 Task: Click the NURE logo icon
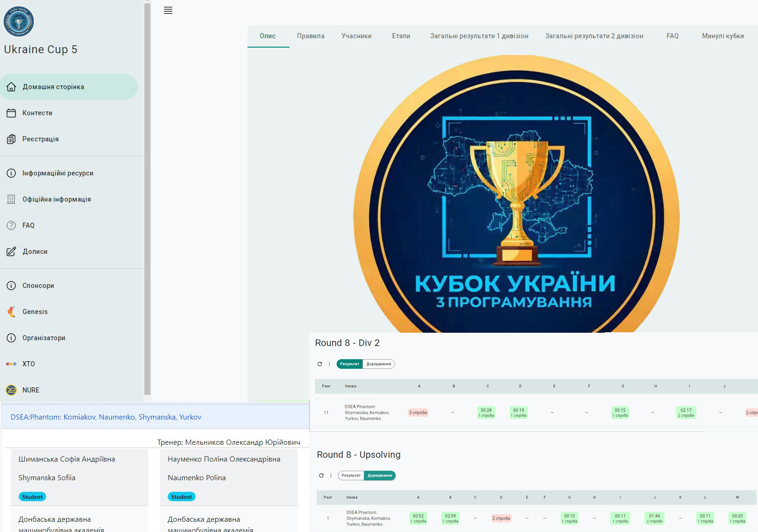pos(11,390)
